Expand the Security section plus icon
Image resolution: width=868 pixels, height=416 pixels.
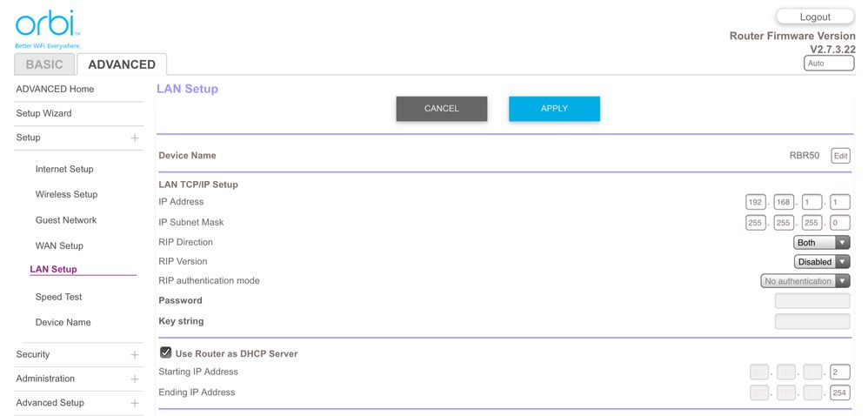pyautogui.click(x=135, y=355)
